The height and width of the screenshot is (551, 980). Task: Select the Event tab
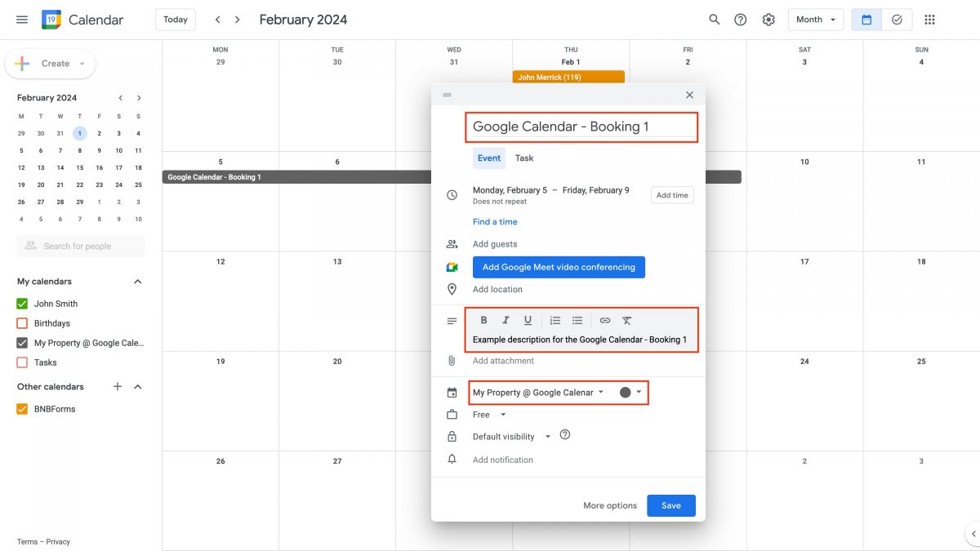coord(488,158)
